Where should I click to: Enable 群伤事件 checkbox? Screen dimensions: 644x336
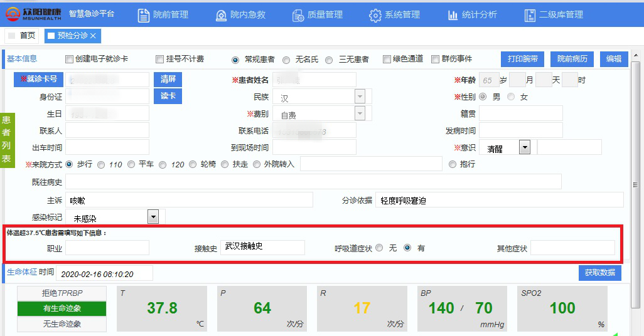click(x=436, y=59)
